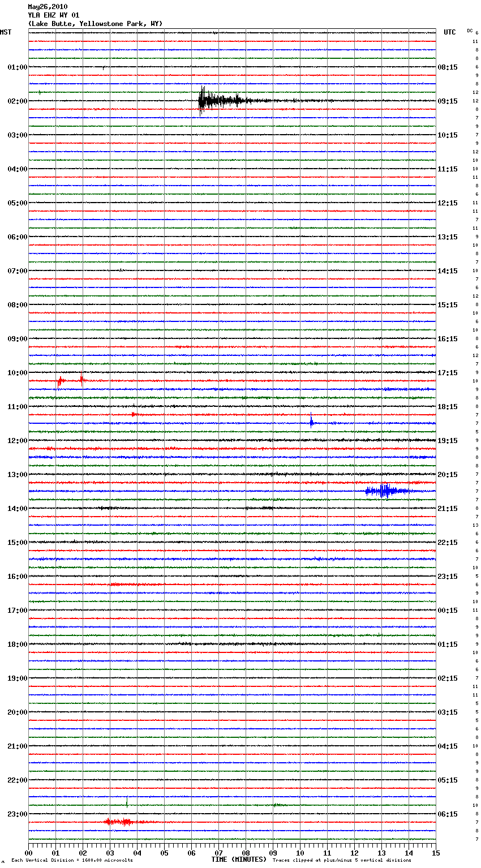The image size is (481, 868).
Task: Select the 02:00 MST time label
Action: 18,101
